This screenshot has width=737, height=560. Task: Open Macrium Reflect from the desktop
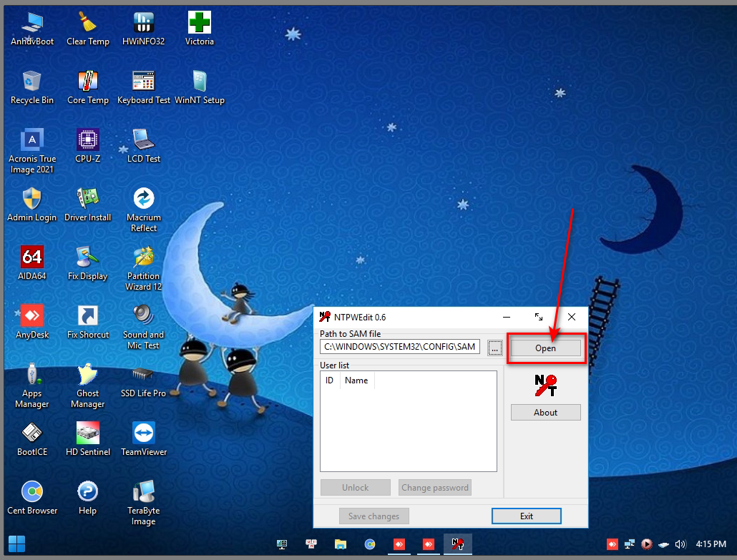click(x=143, y=210)
